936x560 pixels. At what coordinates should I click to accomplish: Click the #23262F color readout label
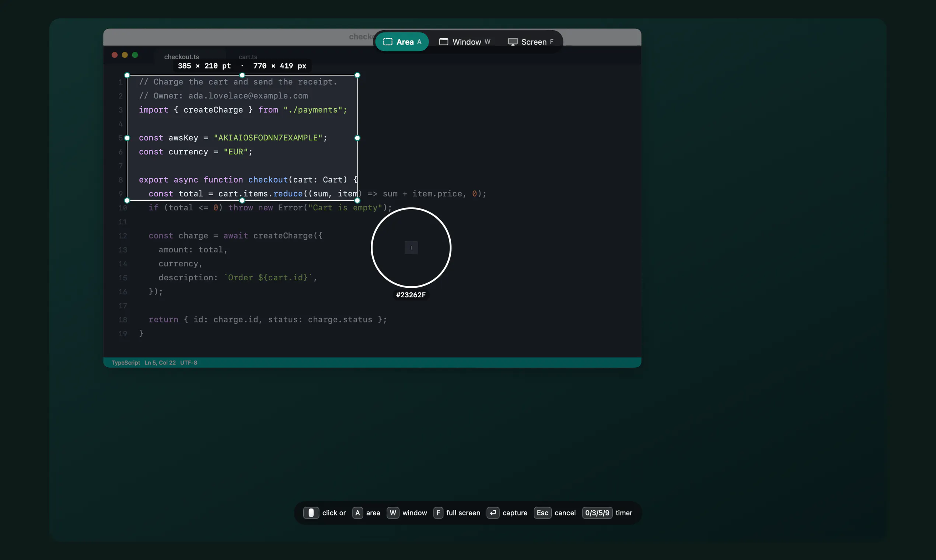(411, 295)
